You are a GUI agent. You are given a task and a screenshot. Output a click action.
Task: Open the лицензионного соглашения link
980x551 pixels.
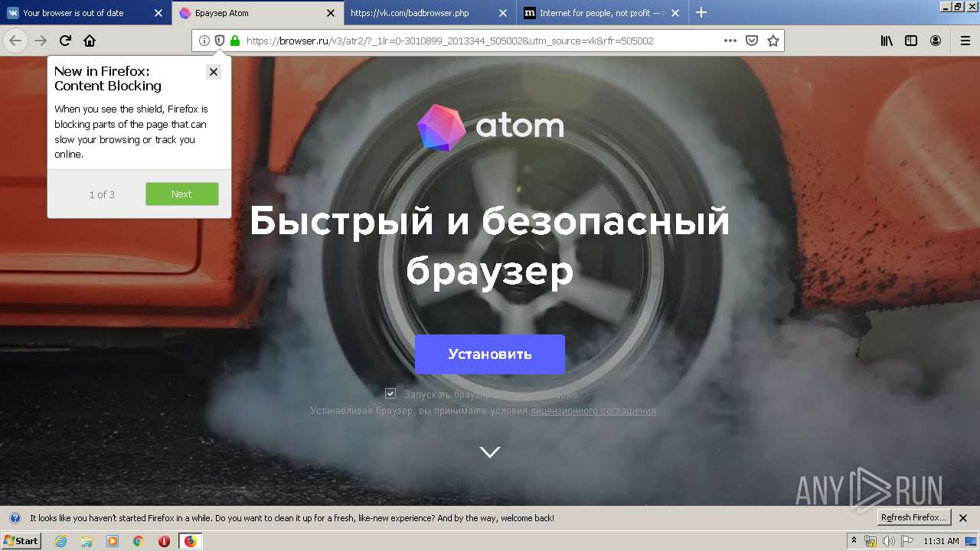pos(593,411)
